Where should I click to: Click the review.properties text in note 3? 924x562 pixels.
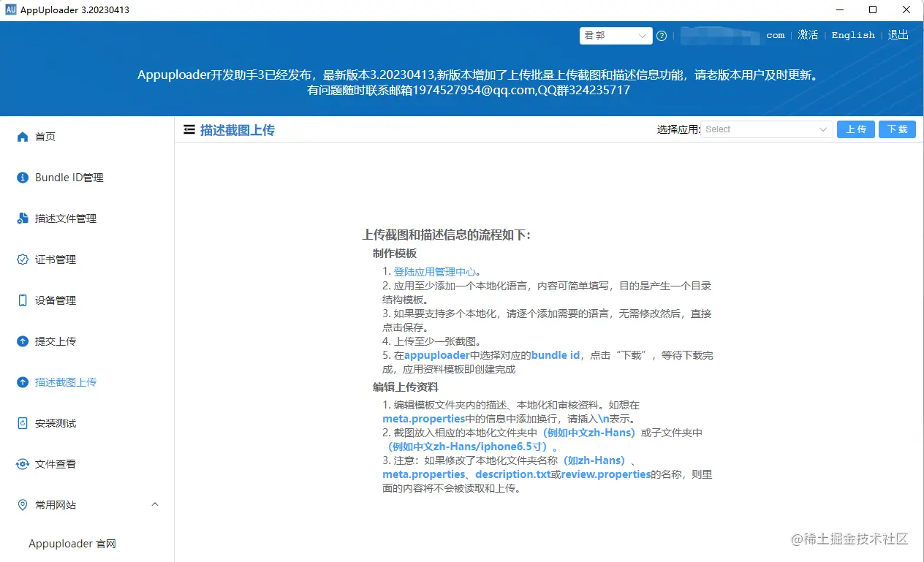(606, 474)
